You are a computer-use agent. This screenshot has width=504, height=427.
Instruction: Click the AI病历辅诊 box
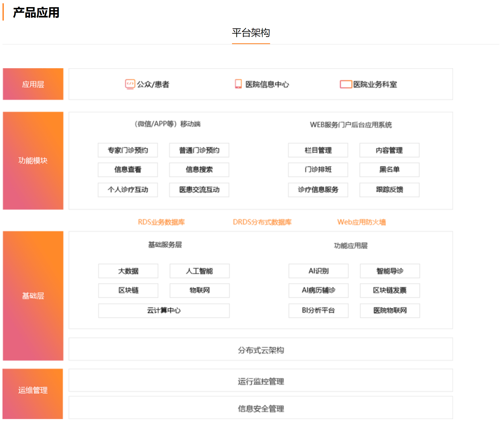click(x=318, y=291)
